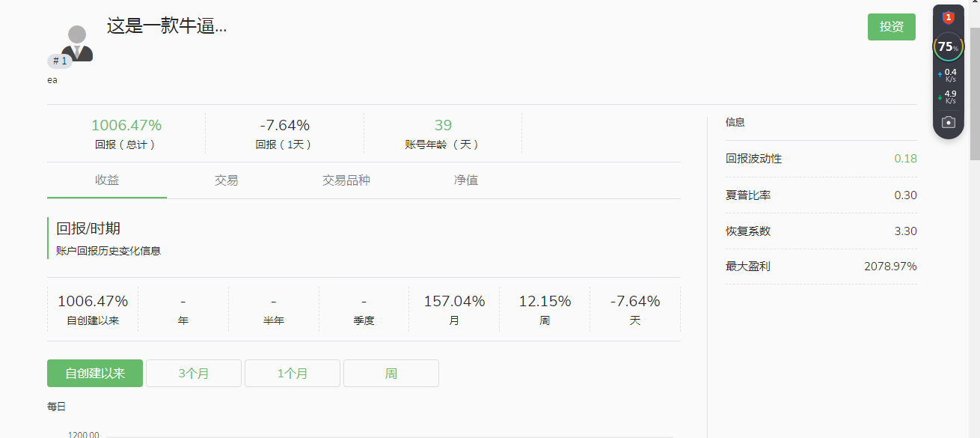Select the 自创建以来 period button
Screen dimensions: 980x438
pos(95,374)
